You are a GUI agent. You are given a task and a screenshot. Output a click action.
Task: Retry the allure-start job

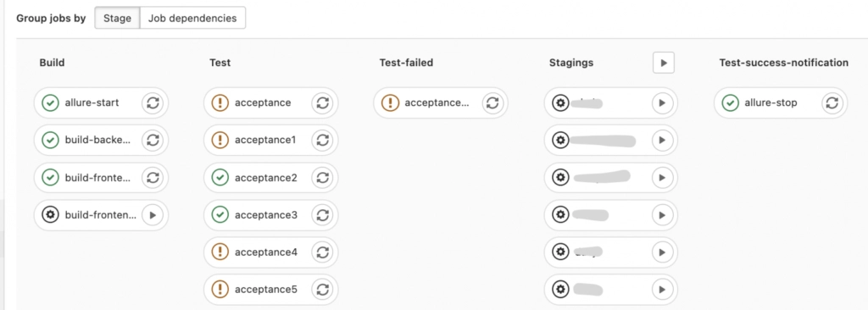(x=153, y=103)
